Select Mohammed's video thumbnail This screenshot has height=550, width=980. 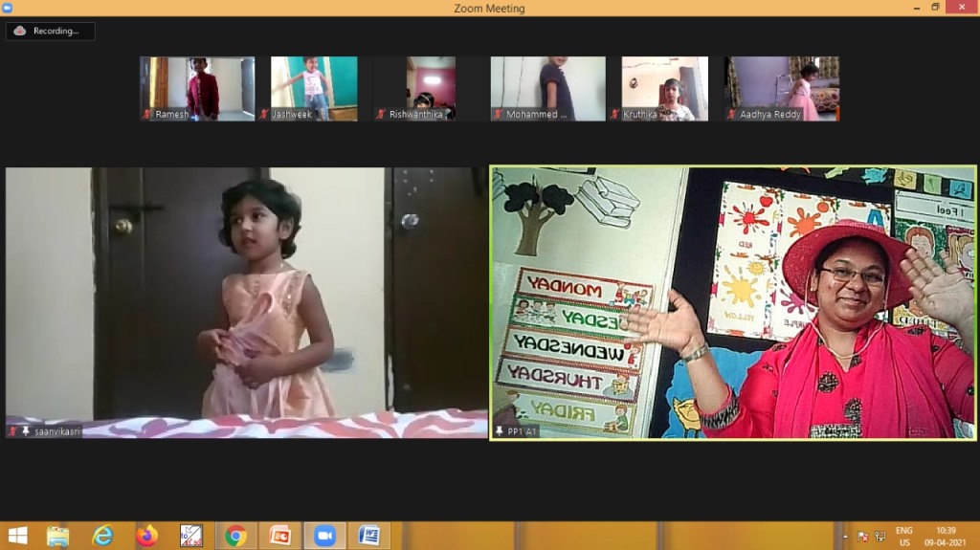(547, 89)
